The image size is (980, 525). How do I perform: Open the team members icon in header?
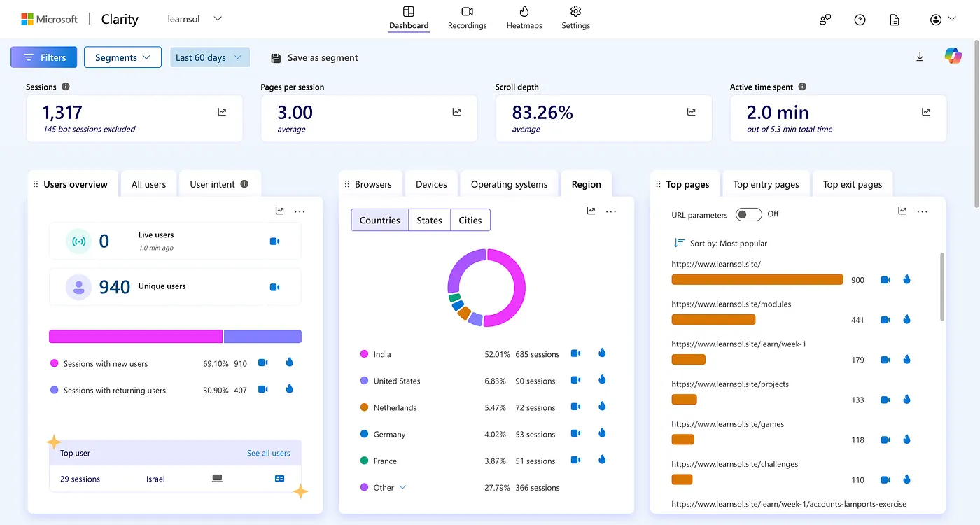[825, 20]
